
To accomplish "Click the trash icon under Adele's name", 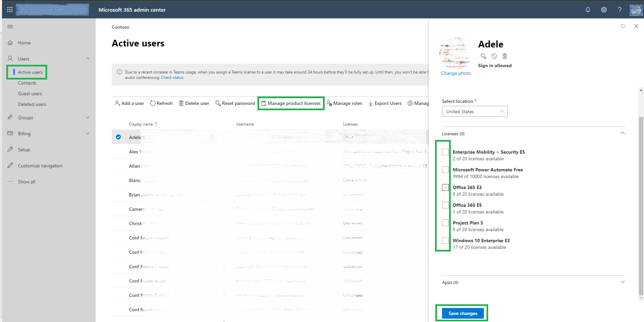I will coord(505,56).
